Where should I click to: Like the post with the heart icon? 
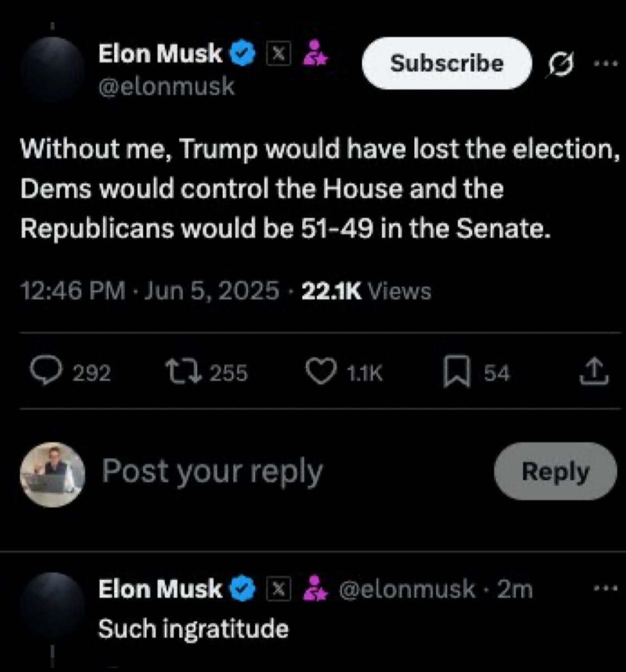point(322,372)
